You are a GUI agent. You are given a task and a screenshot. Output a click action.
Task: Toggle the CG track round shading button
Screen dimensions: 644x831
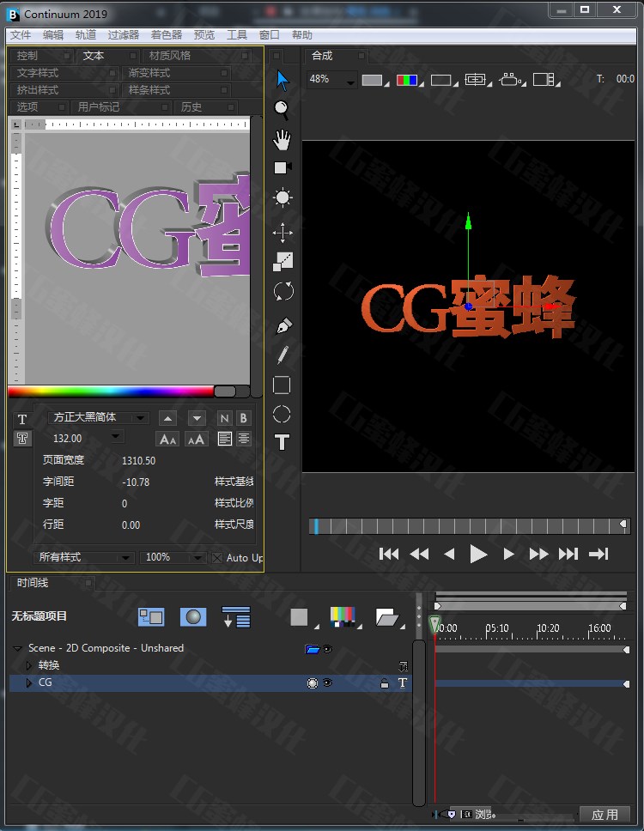(313, 683)
